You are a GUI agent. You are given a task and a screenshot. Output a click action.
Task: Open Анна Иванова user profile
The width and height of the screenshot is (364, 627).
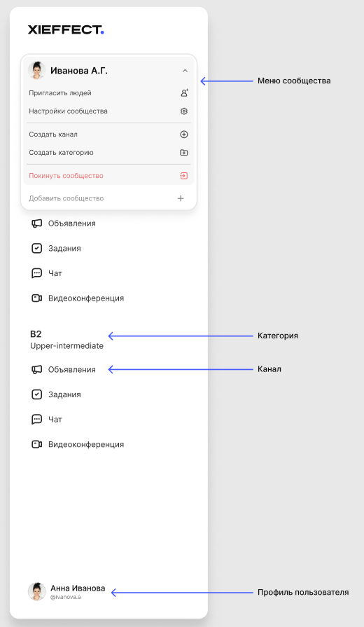[x=66, y=592]
